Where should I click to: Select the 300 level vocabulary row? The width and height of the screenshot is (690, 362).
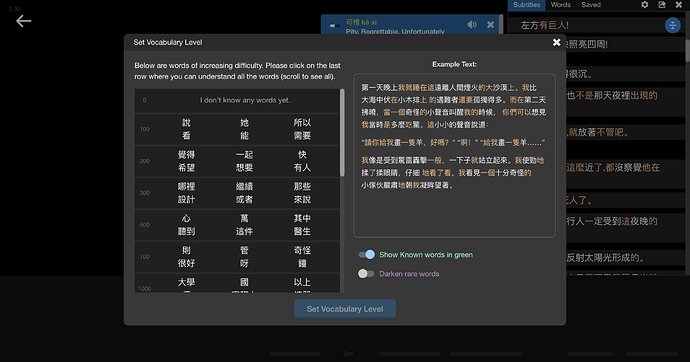click(237, 193)
